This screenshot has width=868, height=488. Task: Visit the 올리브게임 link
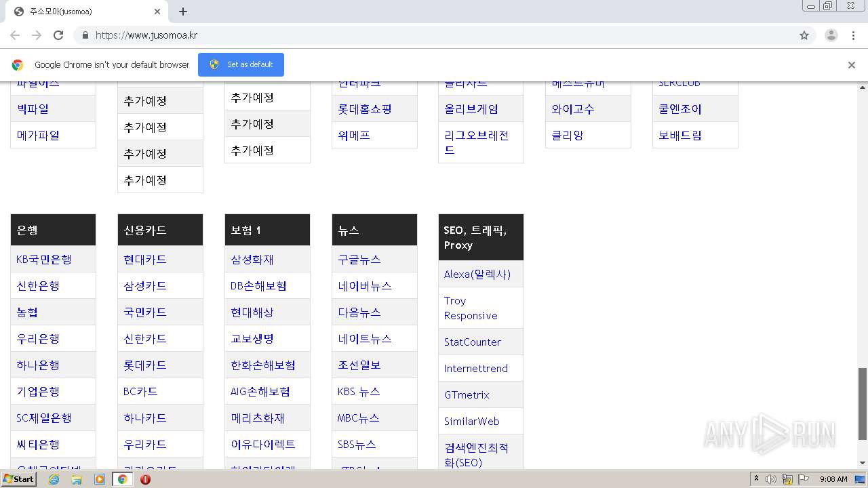click(471, 108)
